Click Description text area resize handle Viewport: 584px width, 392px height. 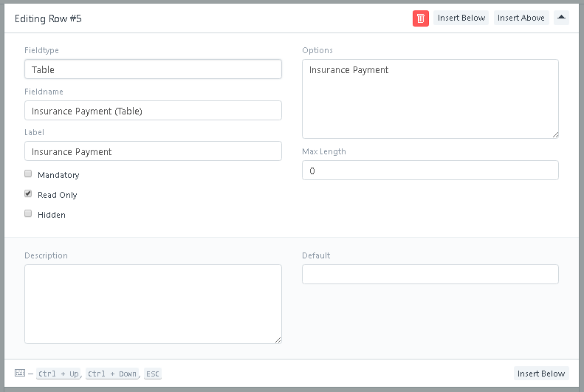tap(278, 340)
